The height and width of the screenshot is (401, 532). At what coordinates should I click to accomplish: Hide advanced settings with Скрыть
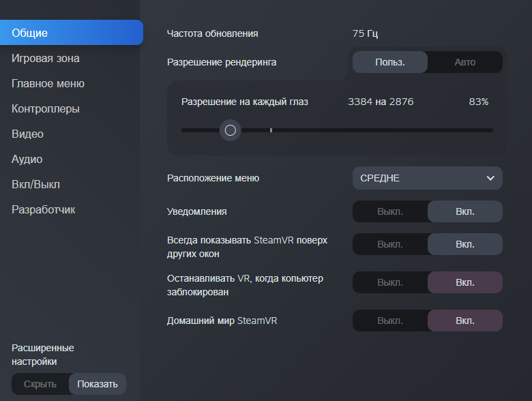tap(40, 384)
